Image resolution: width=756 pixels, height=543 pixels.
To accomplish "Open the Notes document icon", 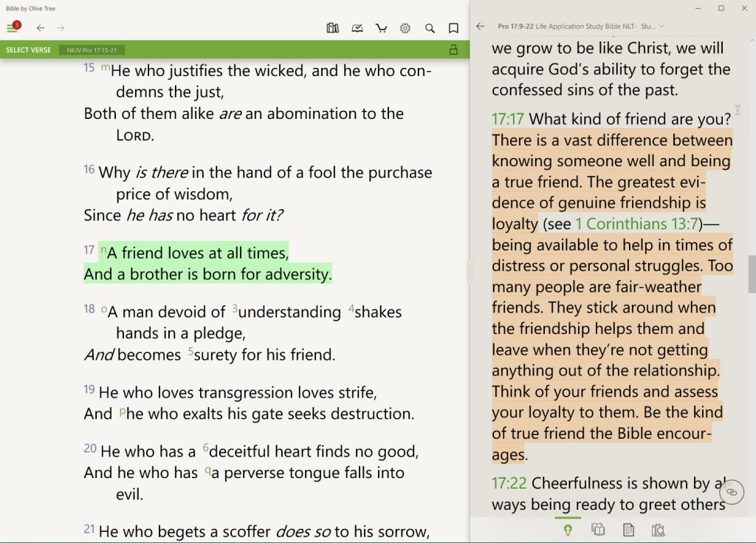I will [628, 529].
